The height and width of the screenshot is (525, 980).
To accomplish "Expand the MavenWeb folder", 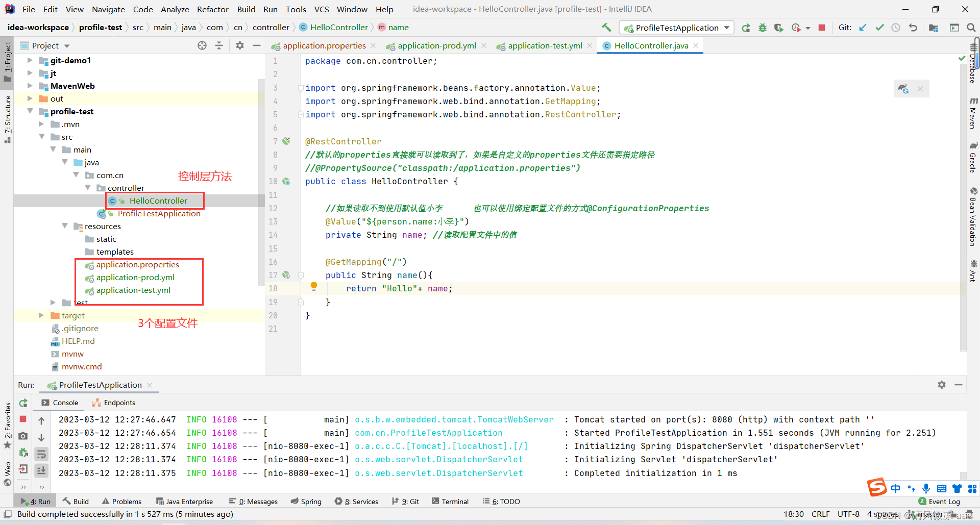I will [30, 86].
